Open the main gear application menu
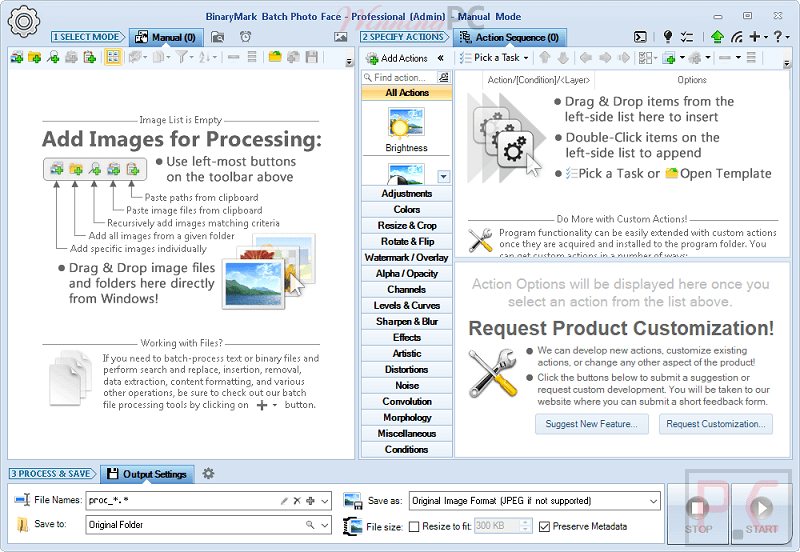 click(23, 21)
